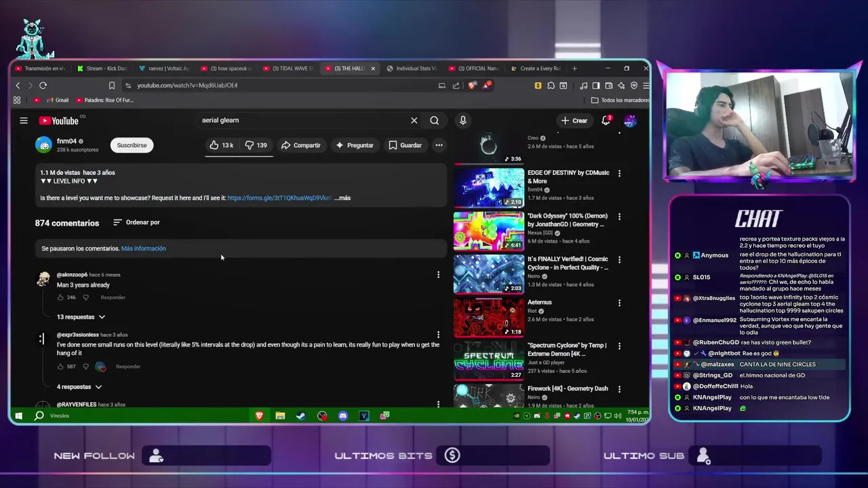Dislike expr3ssionless's comment
The image size is (868, 488).
85,367
